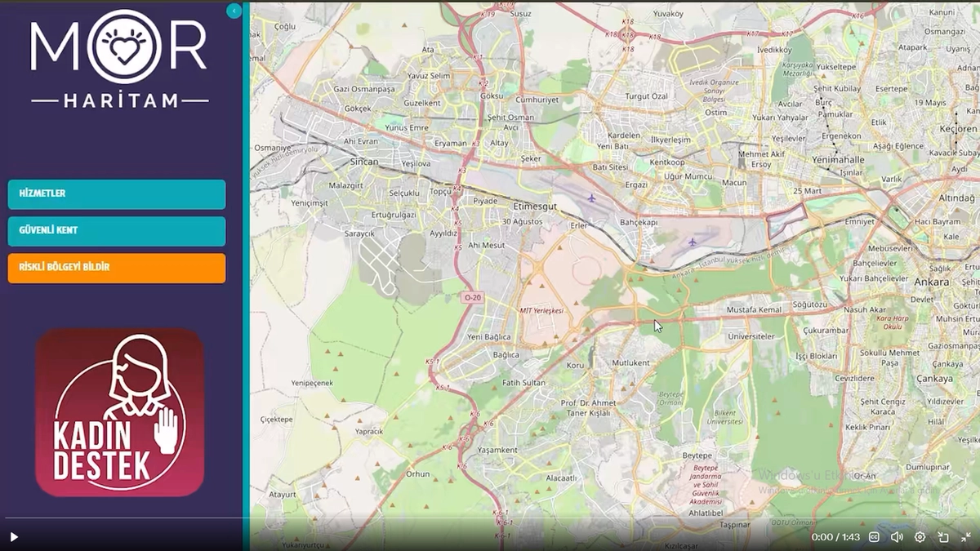Open the Kadın Destek app tile
Screen dimensions: 980x551
pos(120,412)
